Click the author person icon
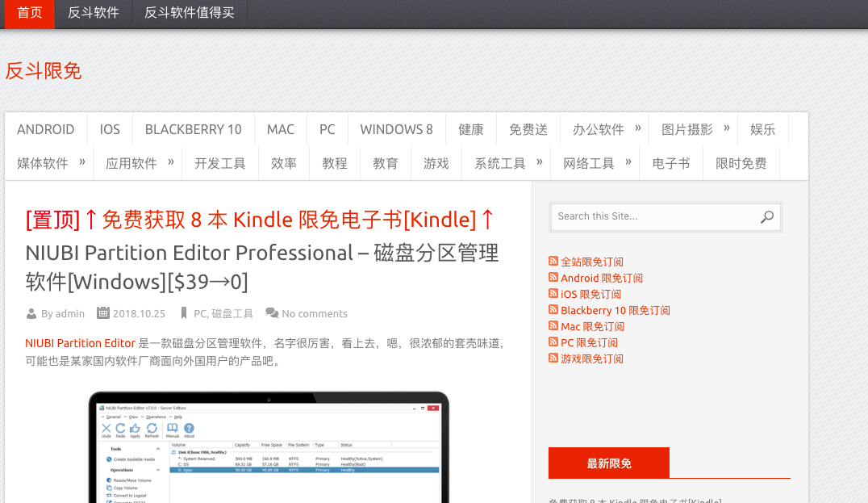This screenshot has height=503, width=868. point(31,313)
